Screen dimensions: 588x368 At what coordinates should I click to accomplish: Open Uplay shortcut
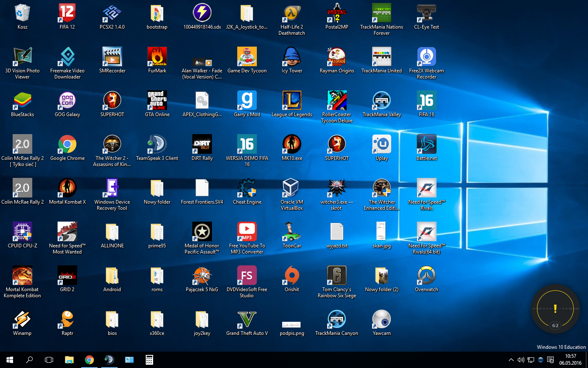tap(382, 144)
